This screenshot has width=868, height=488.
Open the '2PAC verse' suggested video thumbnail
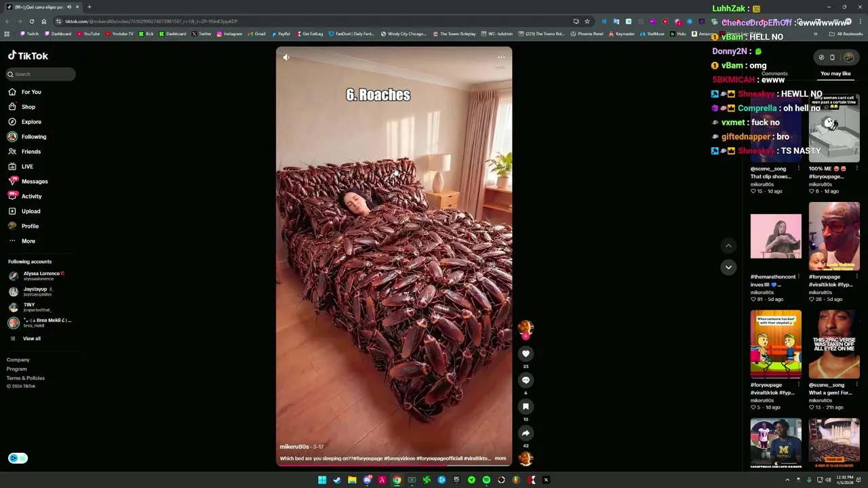coord(834,344)
